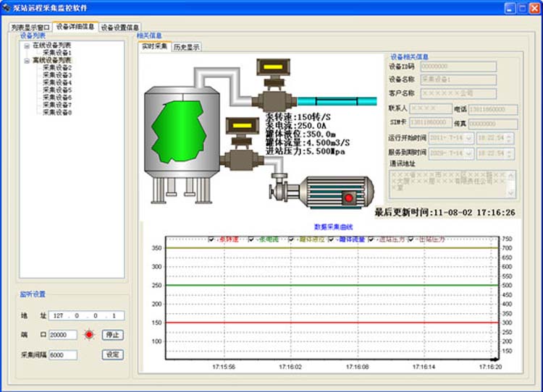Click the 设定 button
Screen dimensions: 543x392
112,354
